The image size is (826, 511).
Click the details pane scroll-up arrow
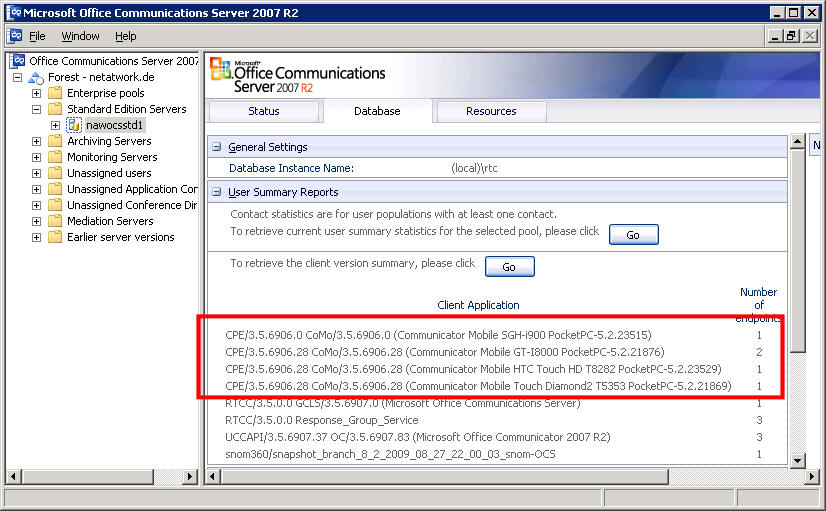click(x=798, y=142)
